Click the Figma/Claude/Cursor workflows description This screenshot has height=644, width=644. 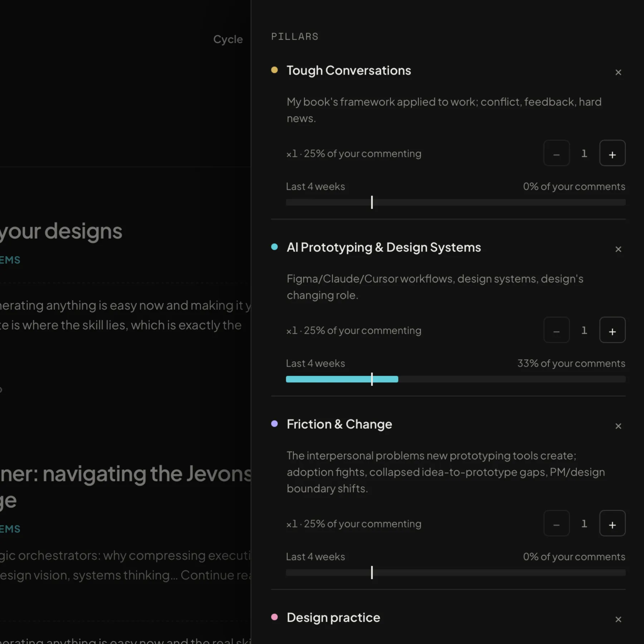coord(435,287)
